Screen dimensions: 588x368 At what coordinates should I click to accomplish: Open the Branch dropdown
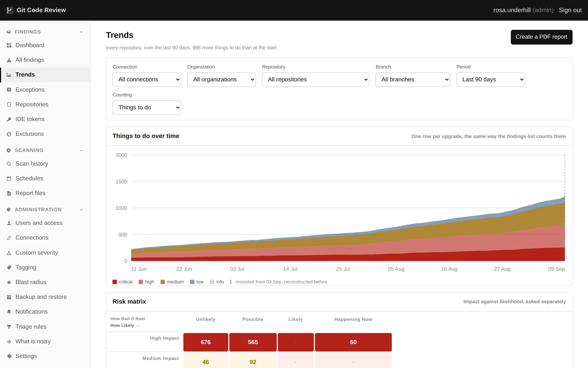(413, 80)
